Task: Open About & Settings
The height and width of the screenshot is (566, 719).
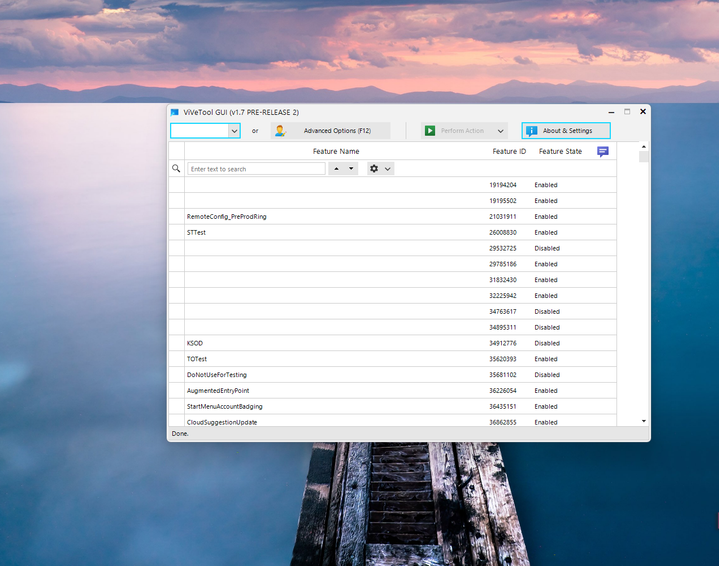Action: [566, 131]
